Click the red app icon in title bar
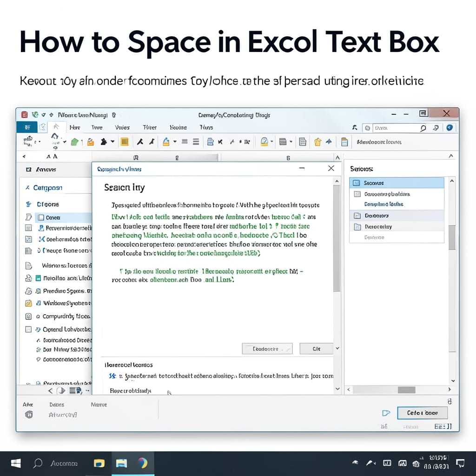Viewport: 476px width, 476px height. pyautogui.click(x=24, y=114)
